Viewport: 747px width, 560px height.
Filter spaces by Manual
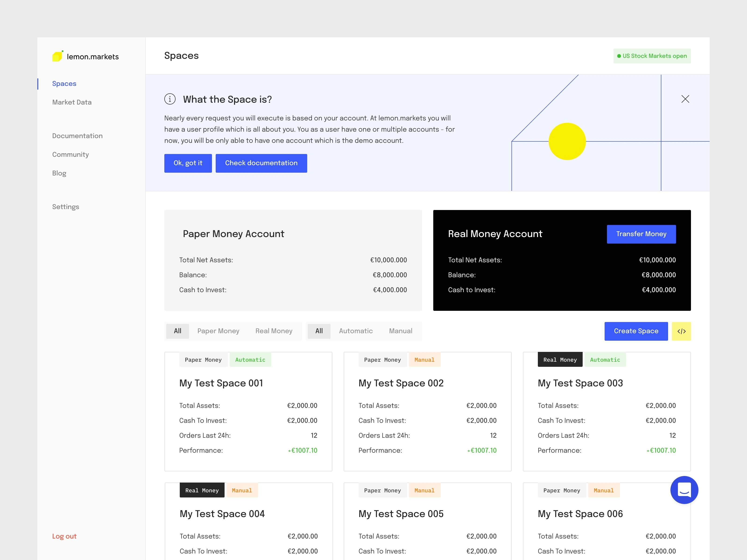click(x=401, y=331)
